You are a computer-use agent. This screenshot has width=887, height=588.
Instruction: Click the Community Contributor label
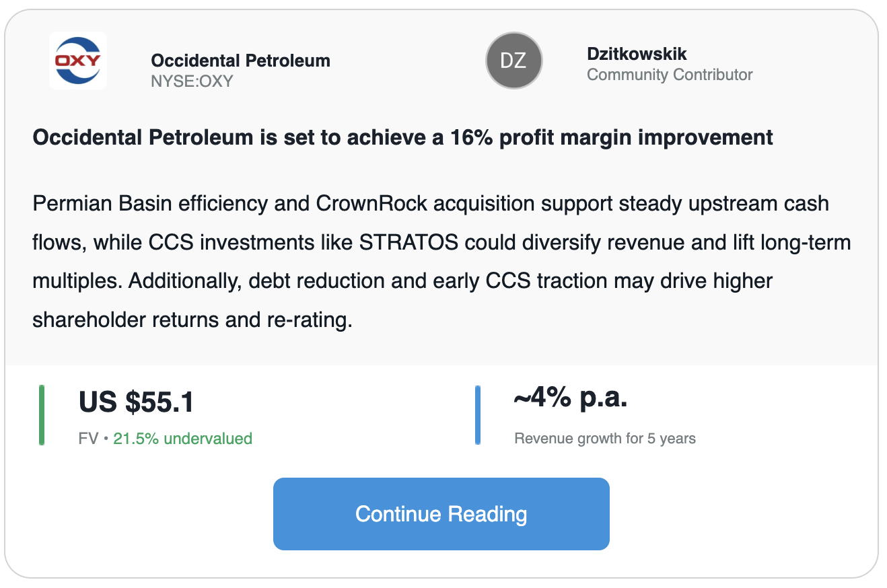tap(670, 75)
